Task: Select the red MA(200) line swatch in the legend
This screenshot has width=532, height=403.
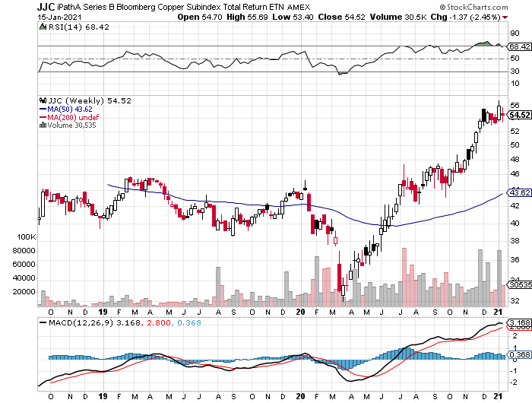Action: (x=43, y=117)
